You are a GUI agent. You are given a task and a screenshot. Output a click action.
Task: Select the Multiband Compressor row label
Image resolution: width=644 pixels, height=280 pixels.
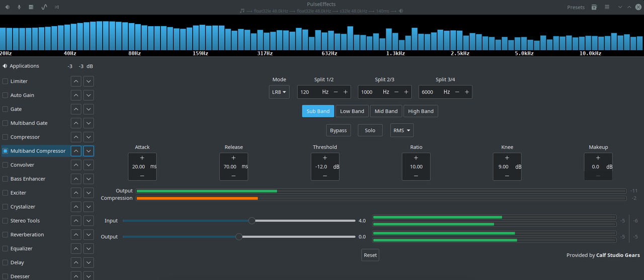point(38,151)
